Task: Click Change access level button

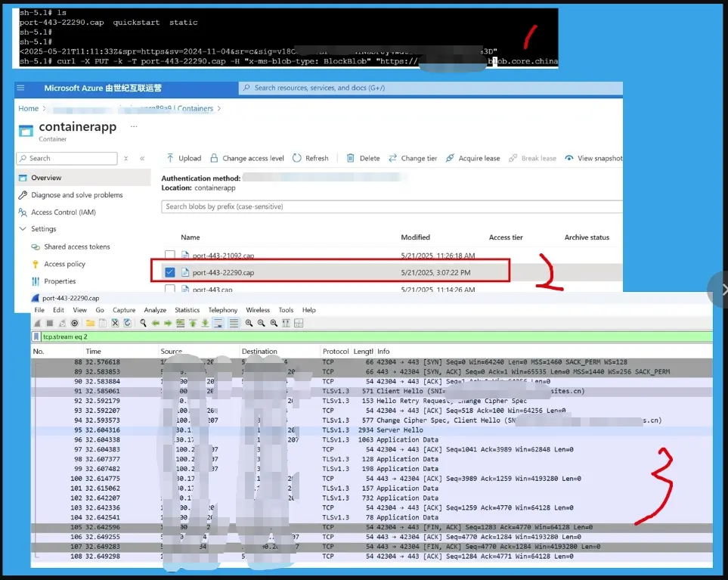Action: coord(247,158)
